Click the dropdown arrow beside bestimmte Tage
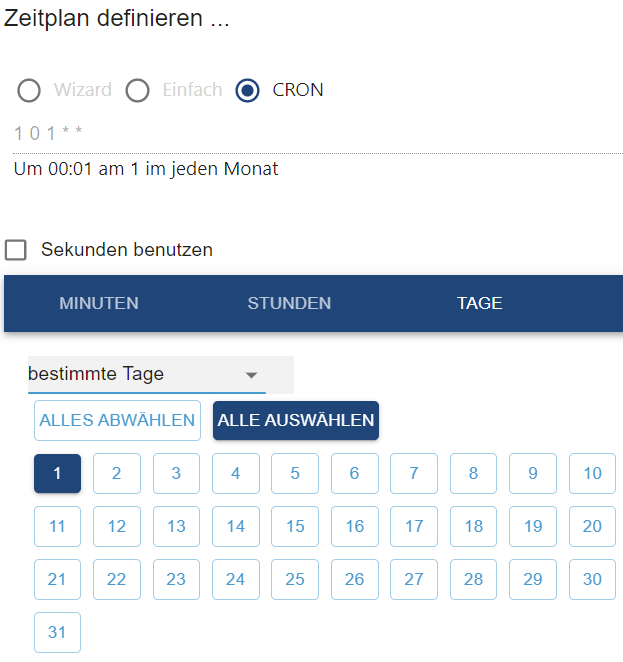623x662 pixels. click(x=252, y=375)
